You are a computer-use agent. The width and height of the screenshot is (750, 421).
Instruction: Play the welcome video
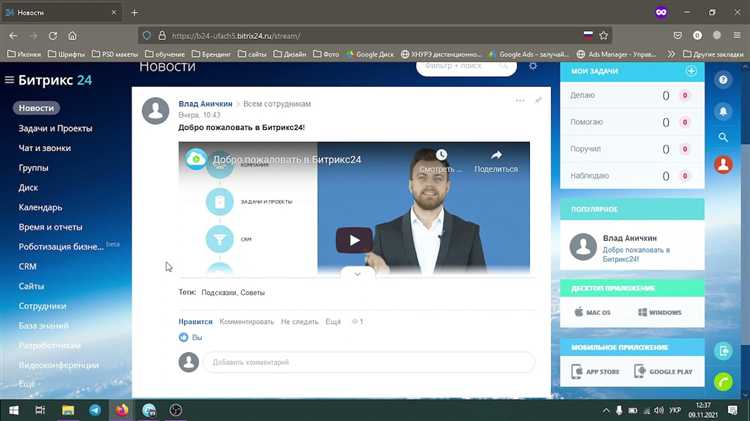pyautogui.click(x=354, y=240)
